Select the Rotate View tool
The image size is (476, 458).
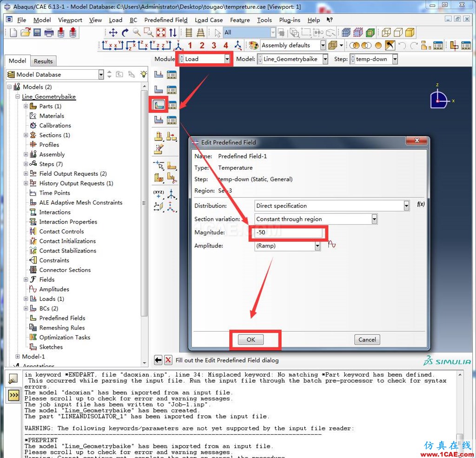click(x=125, y=33)
